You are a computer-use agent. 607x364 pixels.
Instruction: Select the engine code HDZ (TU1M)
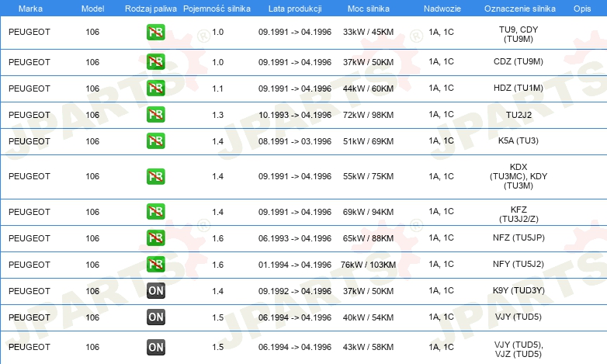pyautogui.click(x=519, y=88)
